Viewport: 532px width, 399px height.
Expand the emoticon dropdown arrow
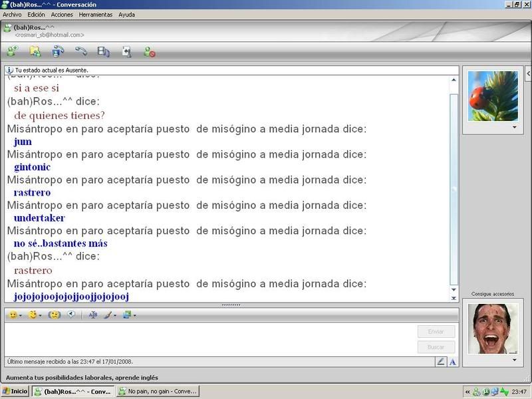coord(21,316)
